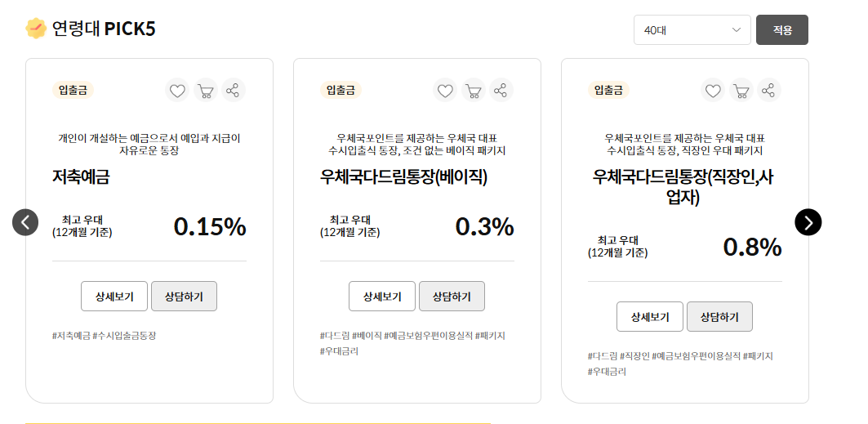
Task: Click the 저축예금 product title
Action: tap(81, 177)
